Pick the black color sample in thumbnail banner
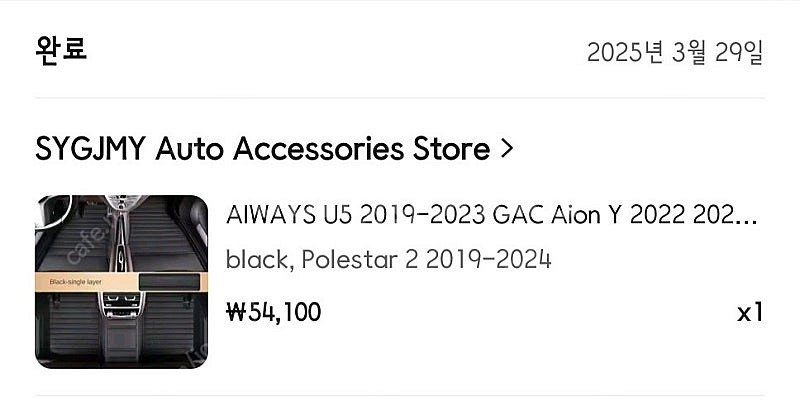The image size is (800, 401). tap(169, 281)
